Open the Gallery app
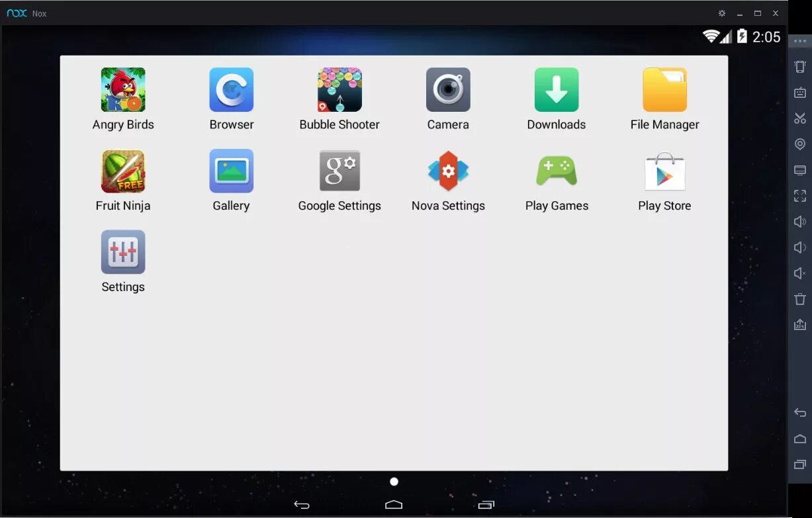This screenshot has height=518, width=812. (232, 171)
